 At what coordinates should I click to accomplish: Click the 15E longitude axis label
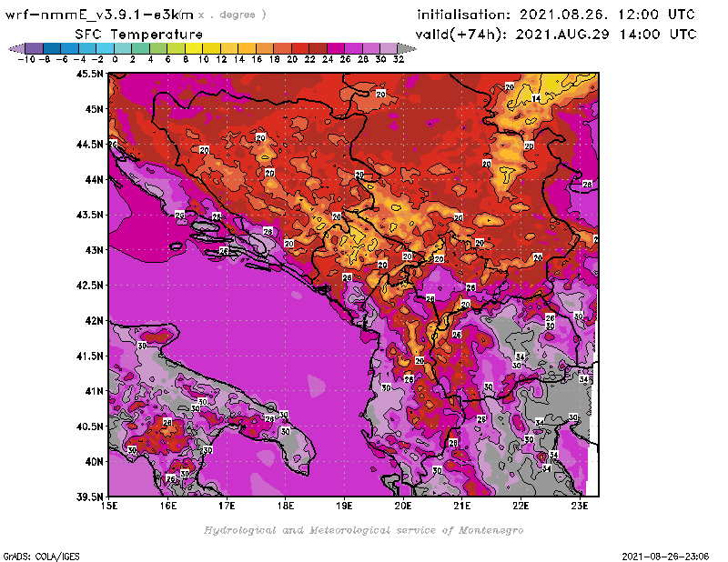click(109, 506)
